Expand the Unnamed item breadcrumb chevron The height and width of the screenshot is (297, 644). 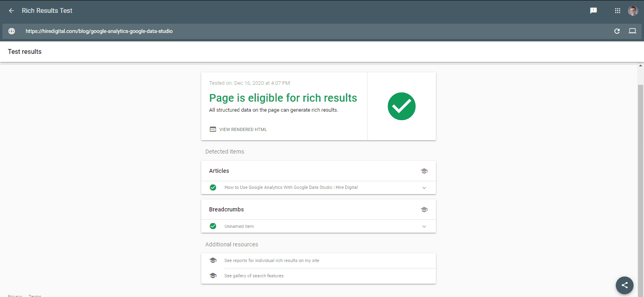(x=424, y=226)
